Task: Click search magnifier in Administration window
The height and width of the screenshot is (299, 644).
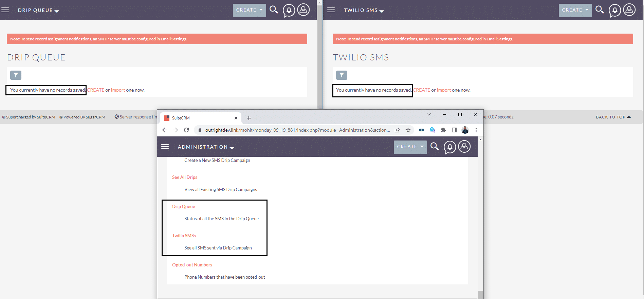Action: click(x=435, y=146)
